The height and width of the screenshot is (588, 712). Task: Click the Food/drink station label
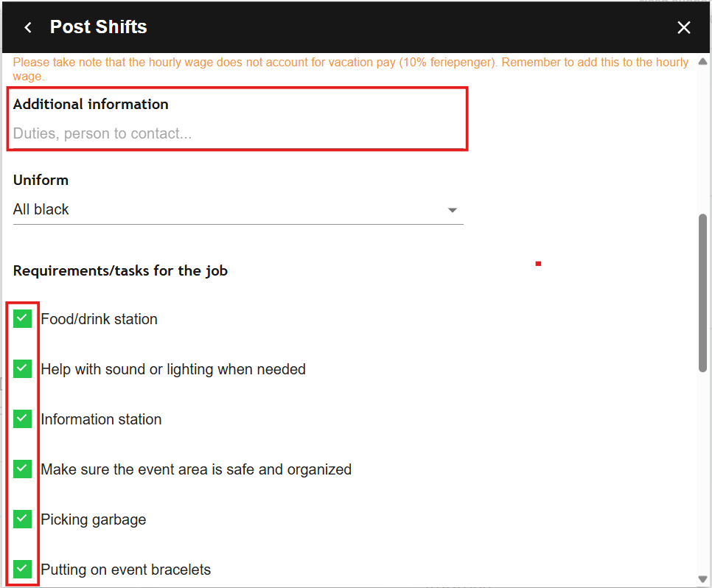(x=99, y=319)
